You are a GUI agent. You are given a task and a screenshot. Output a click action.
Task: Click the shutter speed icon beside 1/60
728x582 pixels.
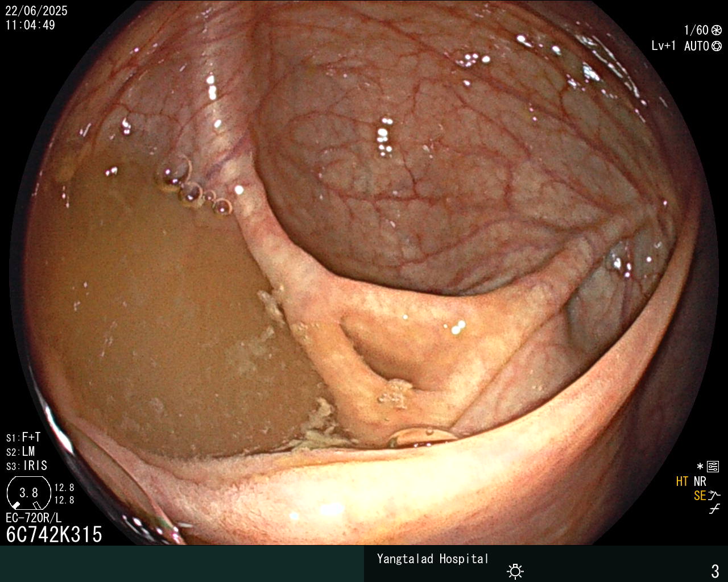[717, 31]
